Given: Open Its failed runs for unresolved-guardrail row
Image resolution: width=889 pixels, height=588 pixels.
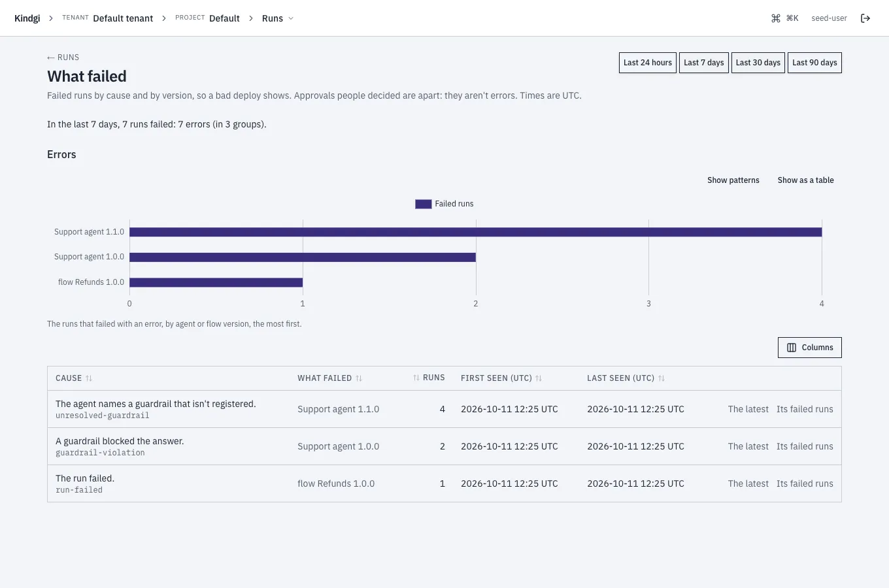Looking at the screenshot, I should pyautogui.click(x=805, y=409).
